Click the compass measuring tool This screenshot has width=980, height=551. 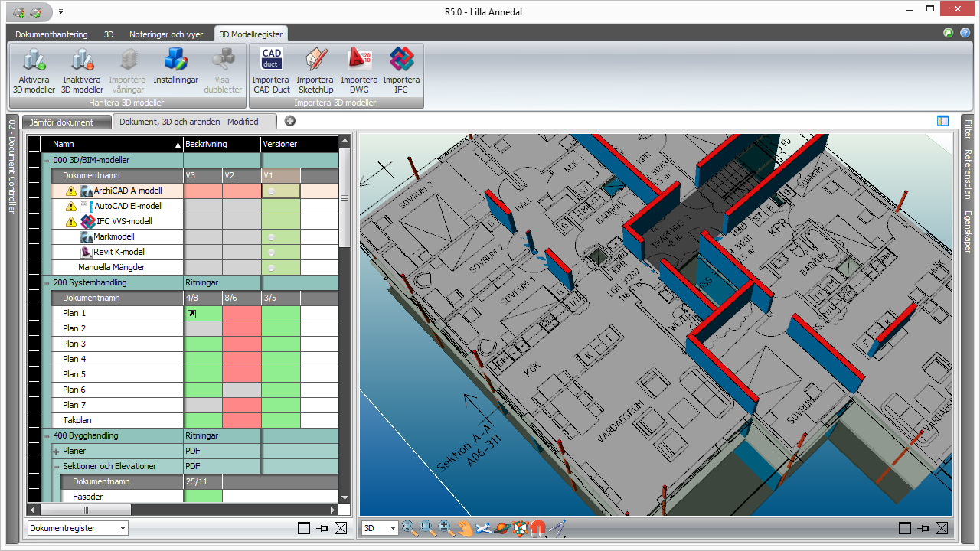[x=557, y=527]
